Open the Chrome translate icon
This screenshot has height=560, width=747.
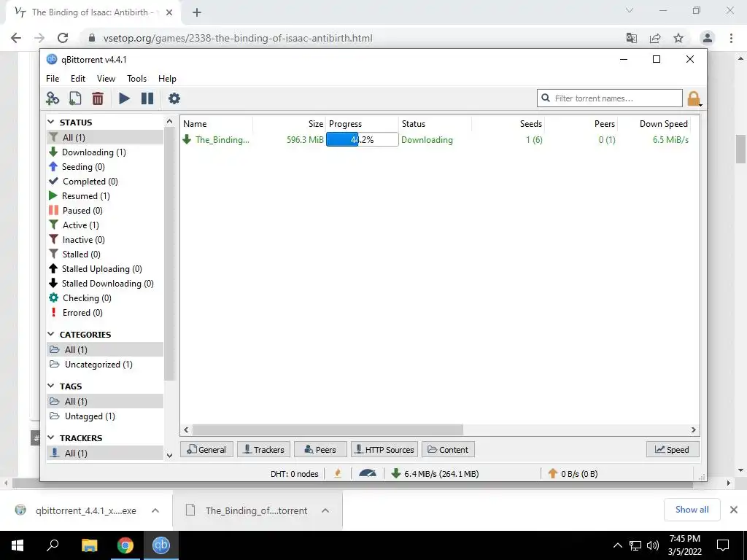(x=632, y=38)
